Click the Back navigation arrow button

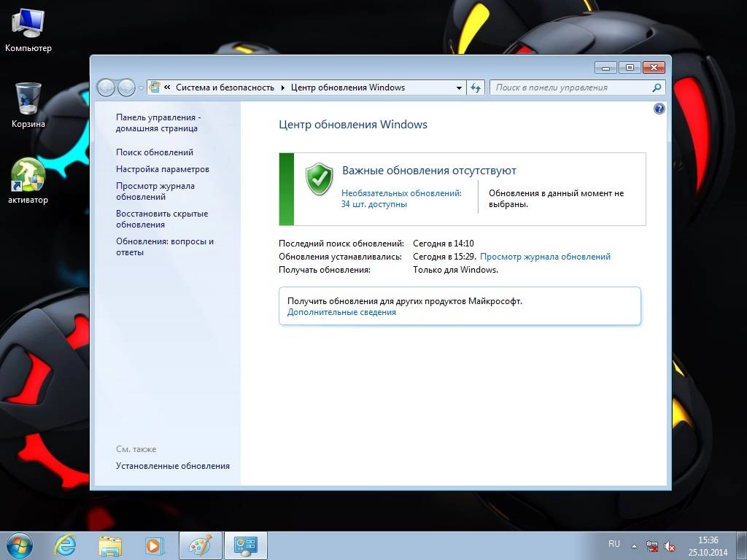click(106, 87)
